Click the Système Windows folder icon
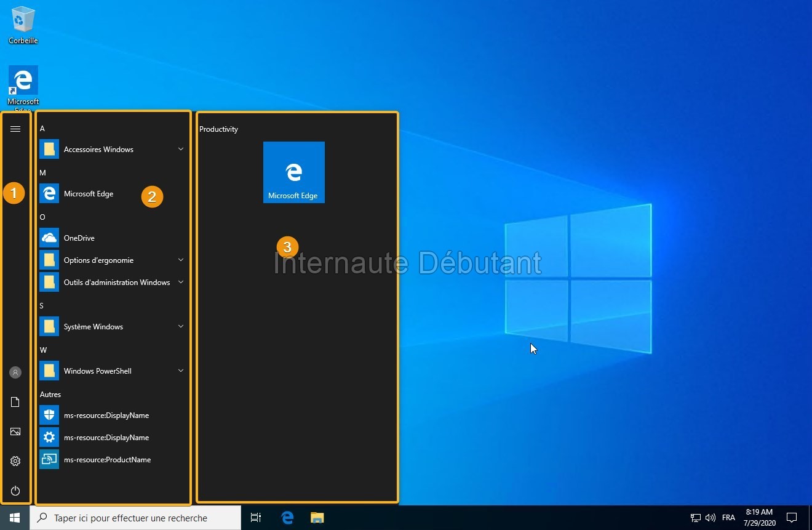Image resolution: width=812 pixels, height=530 pixels. coord(49,326)
